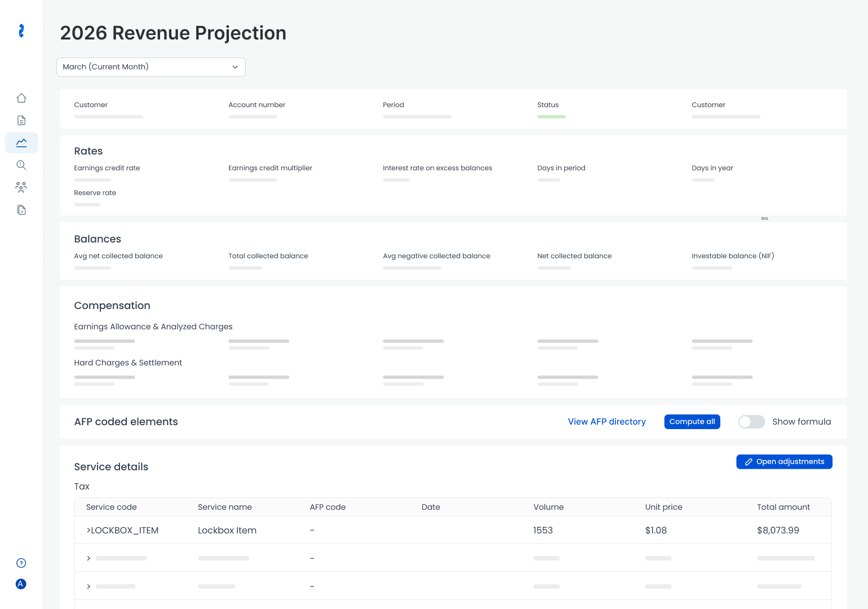Click the Total amount column header

[x=783, y=507]
